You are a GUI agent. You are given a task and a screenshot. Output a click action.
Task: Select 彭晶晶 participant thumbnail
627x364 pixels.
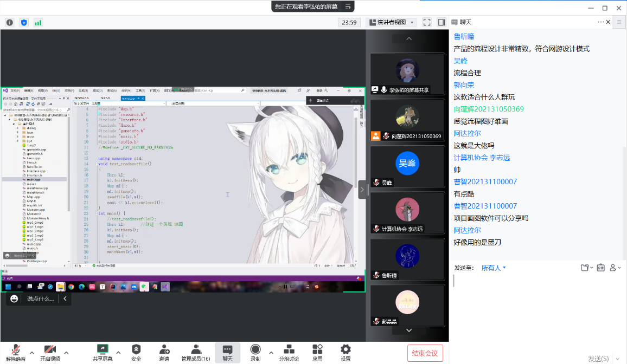(x=407, y=305)
